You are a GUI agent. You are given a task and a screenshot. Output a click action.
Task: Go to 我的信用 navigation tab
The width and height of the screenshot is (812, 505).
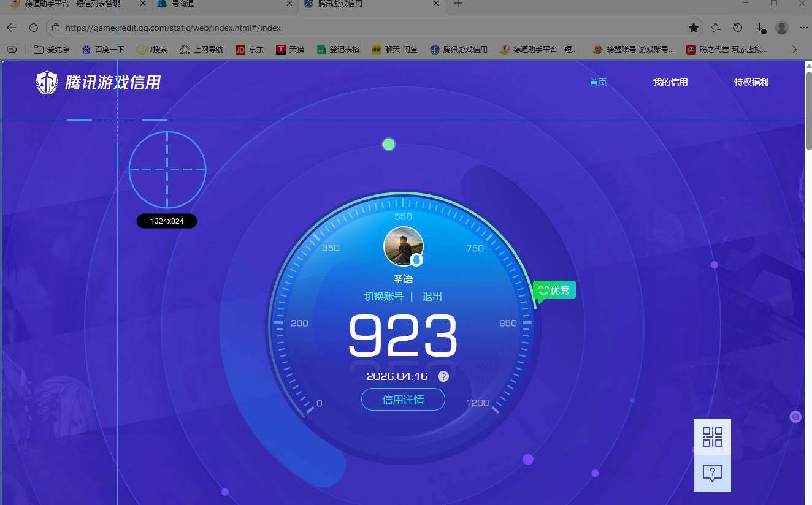pos(670,82)
